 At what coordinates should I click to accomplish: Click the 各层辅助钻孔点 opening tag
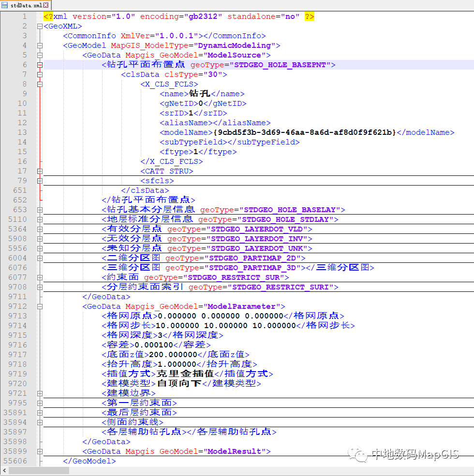click(x=144, y=432)
